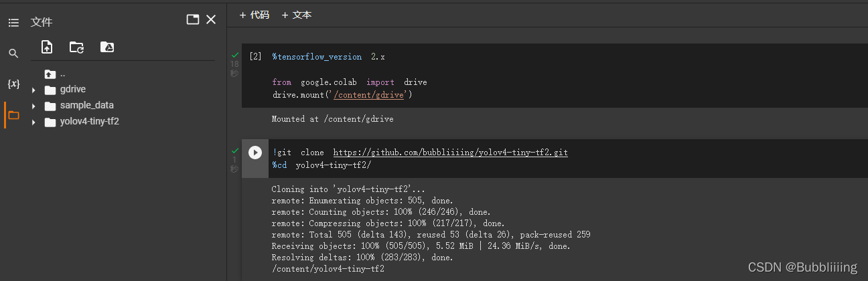The width and height of the screenshot is (868, 281).
Task: Click the 文件 panel title
Action: point(42,22)
